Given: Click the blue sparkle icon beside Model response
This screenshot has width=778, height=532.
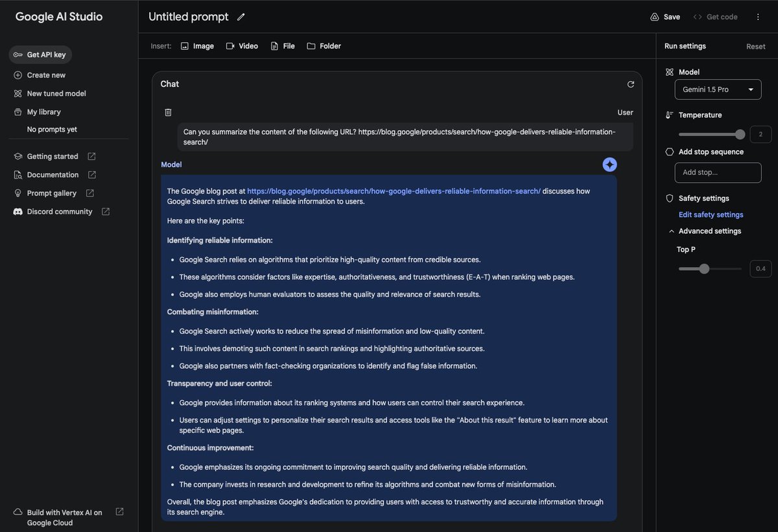Looking at the screenshot, I should click(x=609, y=165).
